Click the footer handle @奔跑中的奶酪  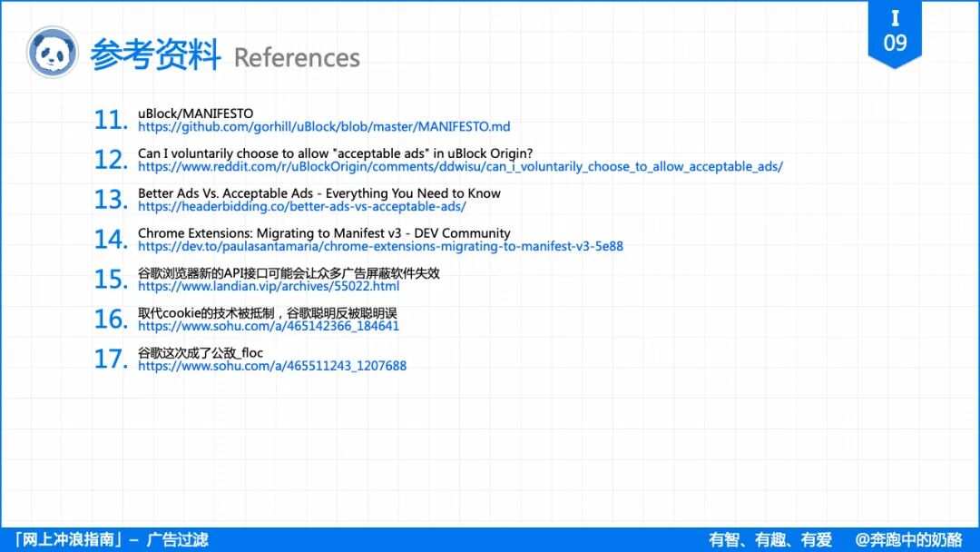[908, 539]
